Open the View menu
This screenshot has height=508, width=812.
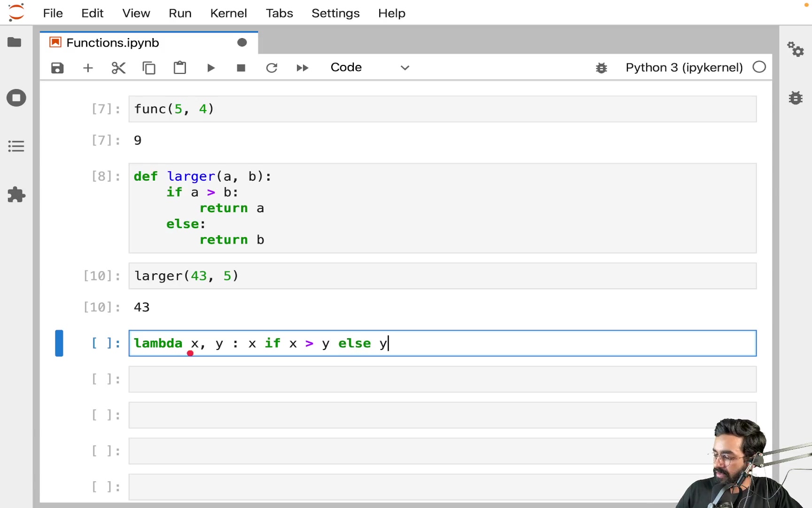[x=136, y=13]
